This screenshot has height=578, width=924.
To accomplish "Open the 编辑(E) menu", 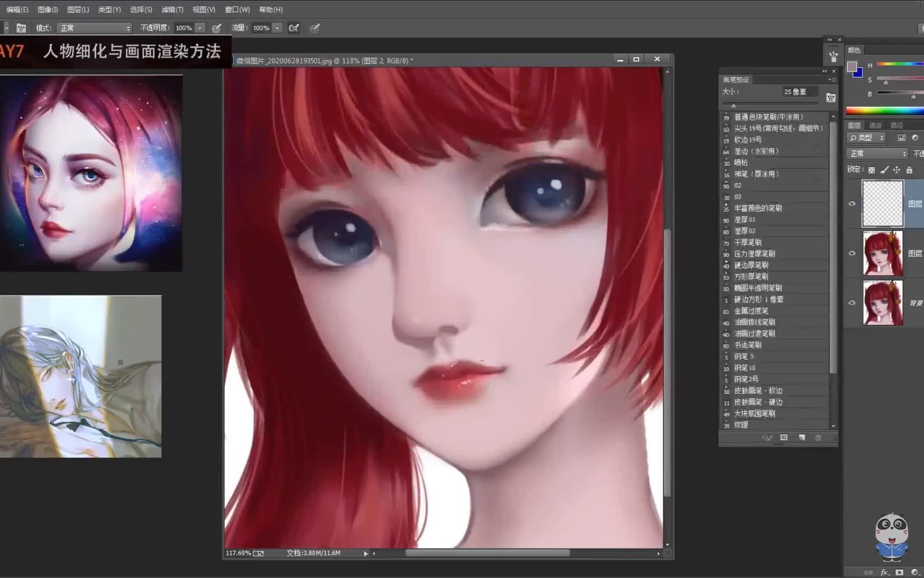I will pyautogui.click(x=17, y=10).
